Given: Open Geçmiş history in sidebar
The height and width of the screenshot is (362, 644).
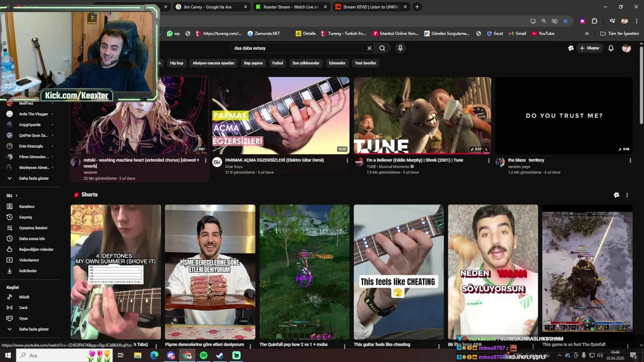Looking at the screenshot, I should click(x=25, y=217).
